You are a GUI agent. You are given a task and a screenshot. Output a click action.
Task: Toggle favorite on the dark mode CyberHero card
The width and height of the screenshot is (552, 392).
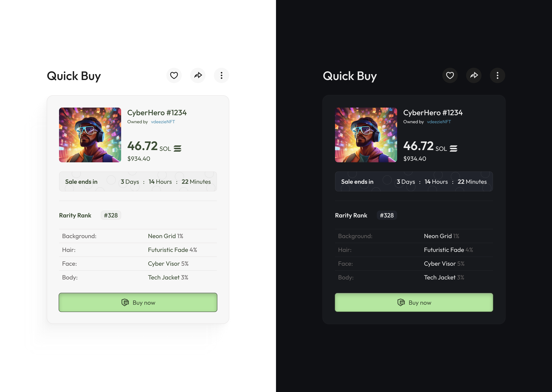[450, 75]
